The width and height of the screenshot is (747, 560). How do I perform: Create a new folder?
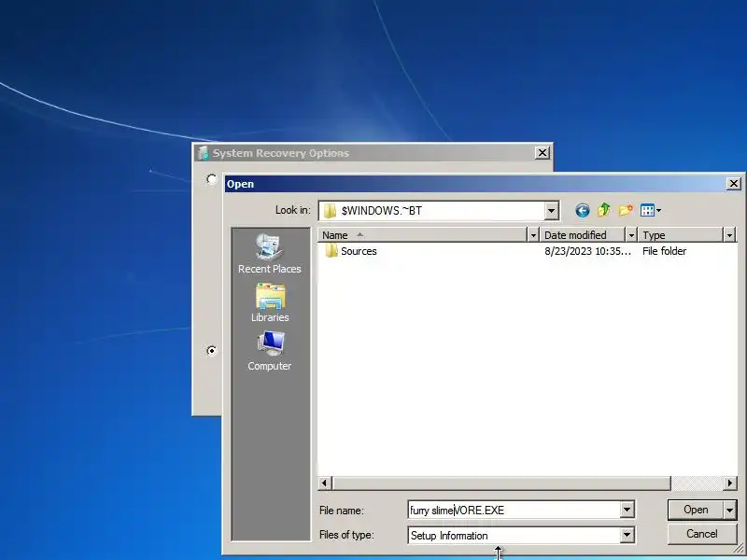(626, 210)
